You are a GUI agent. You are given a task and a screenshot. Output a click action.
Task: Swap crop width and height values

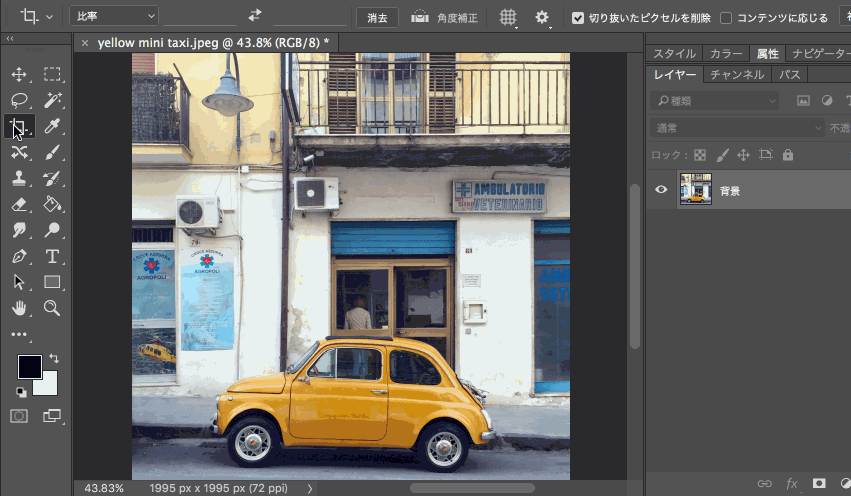(255, 16)
